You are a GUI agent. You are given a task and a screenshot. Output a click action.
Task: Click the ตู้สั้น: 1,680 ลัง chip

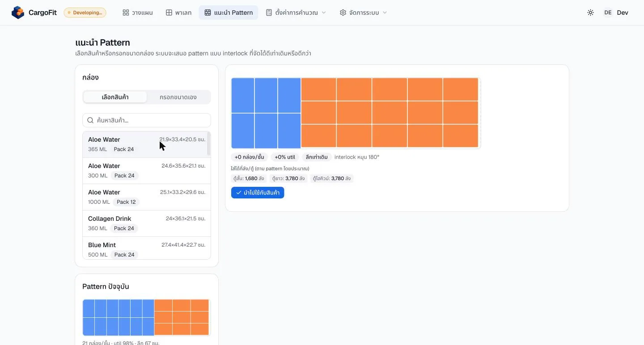tap(249, 178)
